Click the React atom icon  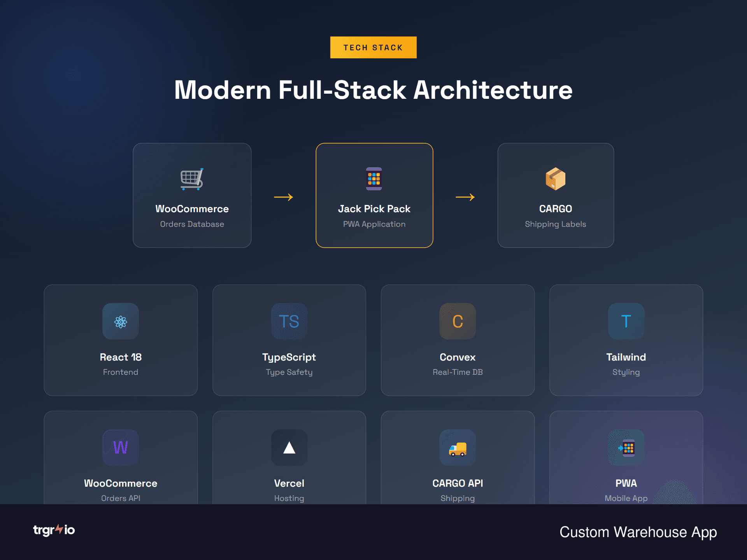121,321
